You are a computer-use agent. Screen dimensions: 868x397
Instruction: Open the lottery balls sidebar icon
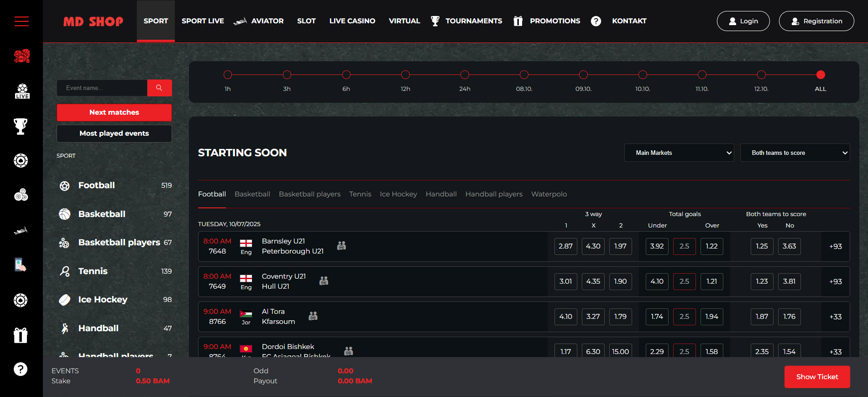pos(21,195)
